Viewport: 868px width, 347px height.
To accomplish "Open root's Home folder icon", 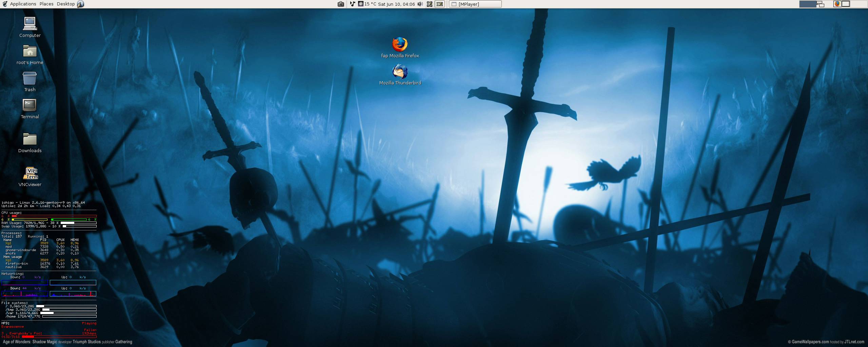I will (30, 54).
